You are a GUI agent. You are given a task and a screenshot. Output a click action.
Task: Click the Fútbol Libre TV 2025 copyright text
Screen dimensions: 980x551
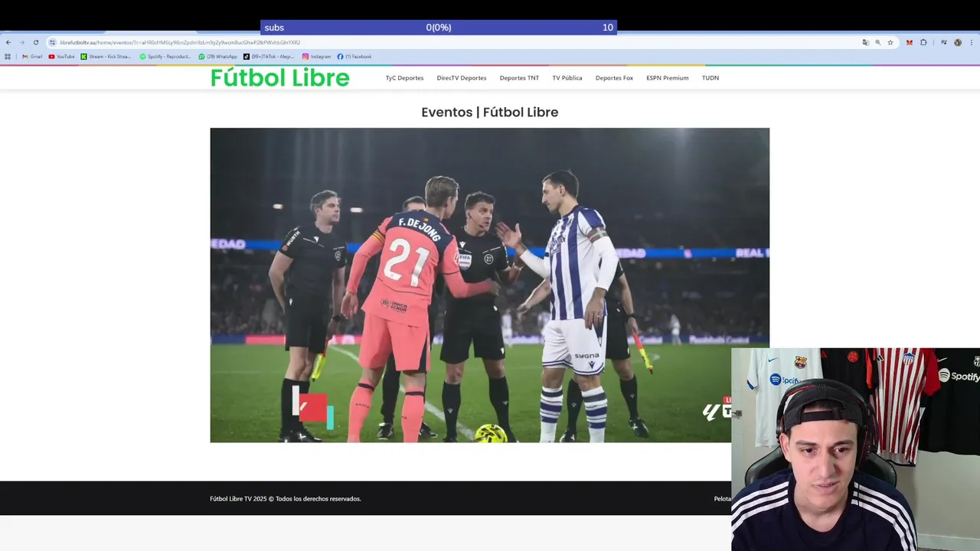(x=286, y=499)
